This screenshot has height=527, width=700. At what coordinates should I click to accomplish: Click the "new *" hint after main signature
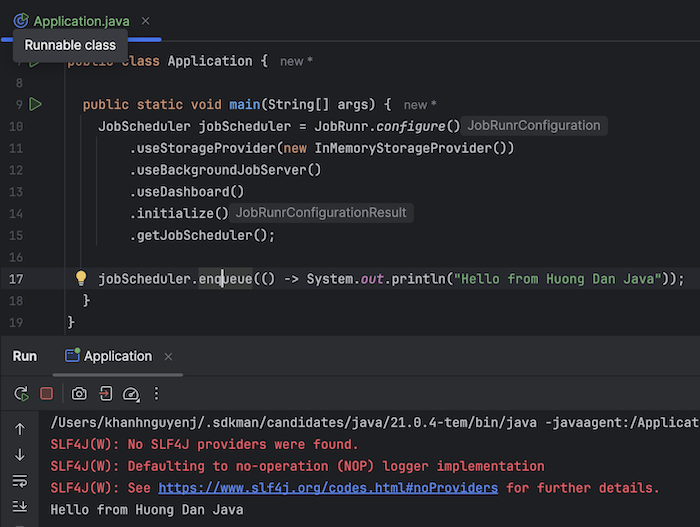click(420, 105)
